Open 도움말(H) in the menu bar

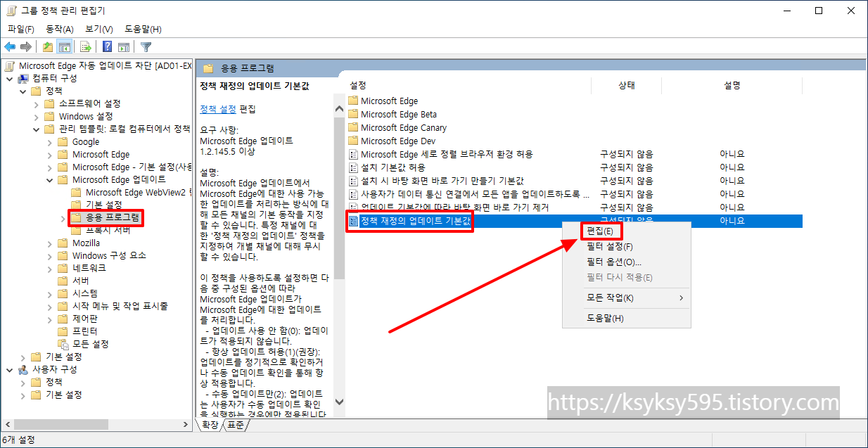143,29
